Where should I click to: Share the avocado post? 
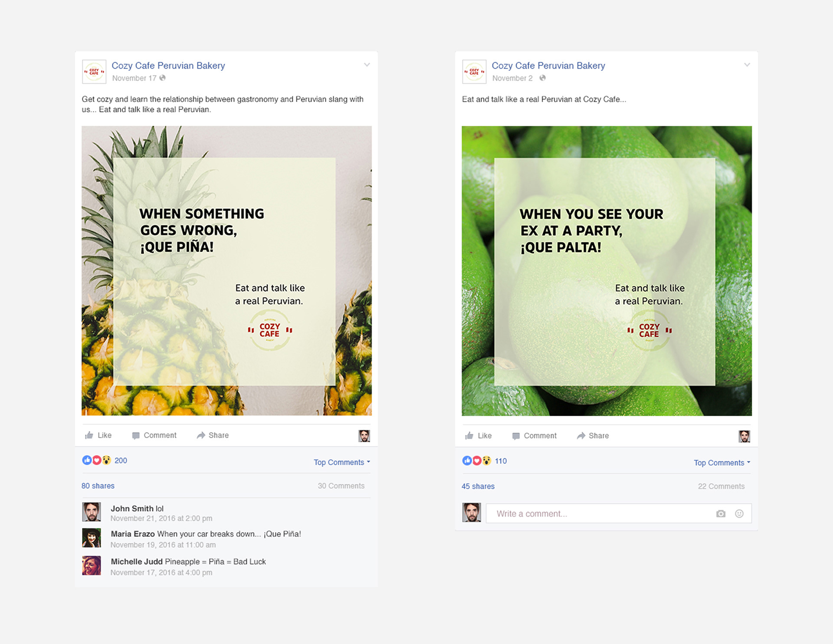593,436
